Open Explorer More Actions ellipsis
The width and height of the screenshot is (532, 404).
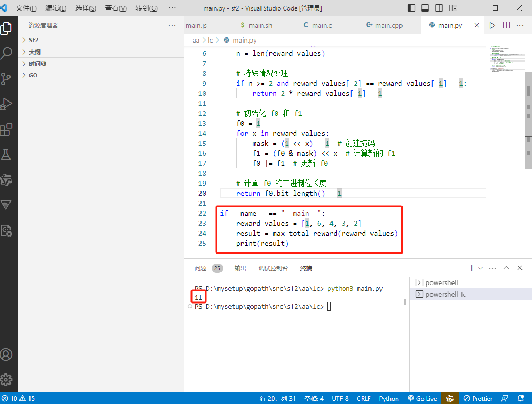172,25
